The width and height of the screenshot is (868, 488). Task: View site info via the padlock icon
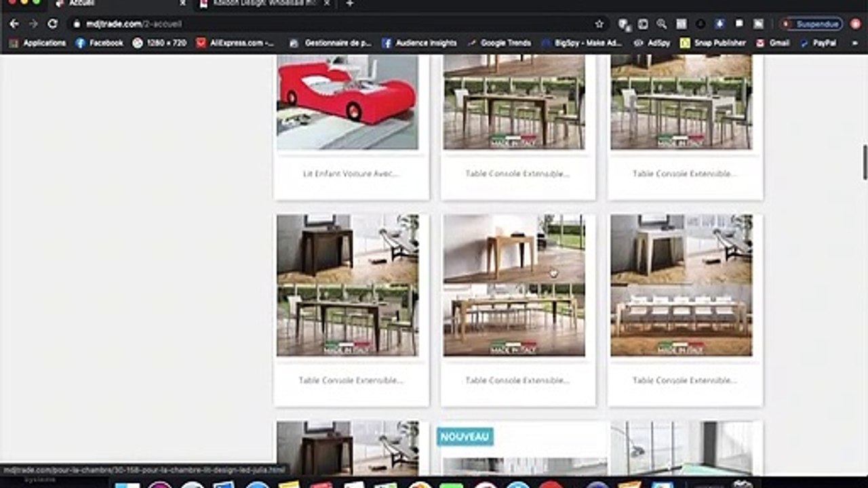tap(77, 24)
